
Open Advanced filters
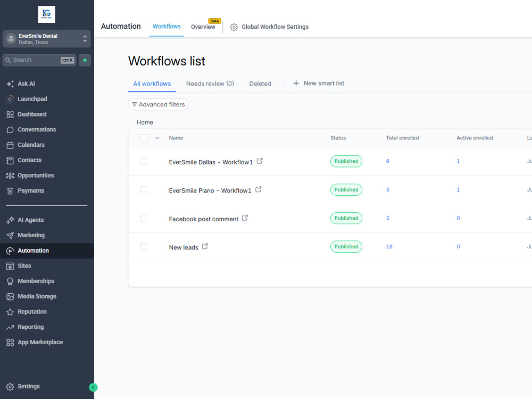click(159, 104)
